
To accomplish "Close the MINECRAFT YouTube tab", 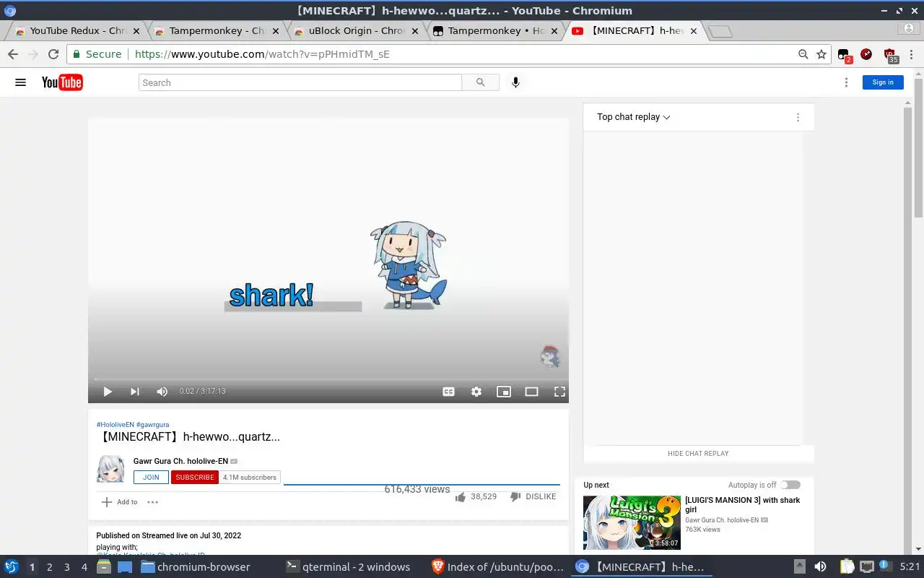I will pyautogui.click(x=694, y=31).
